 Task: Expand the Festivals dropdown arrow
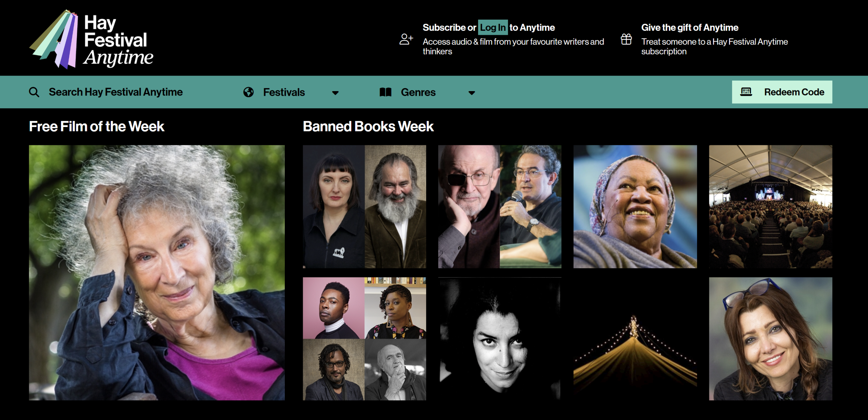coord(335,93)
